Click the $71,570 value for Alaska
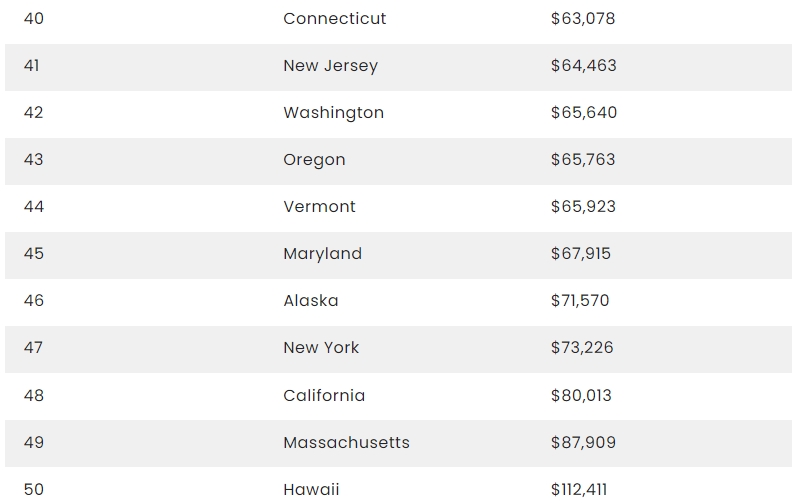The height and width of the screenshot is (503, 796). click(x=580, y=300)
